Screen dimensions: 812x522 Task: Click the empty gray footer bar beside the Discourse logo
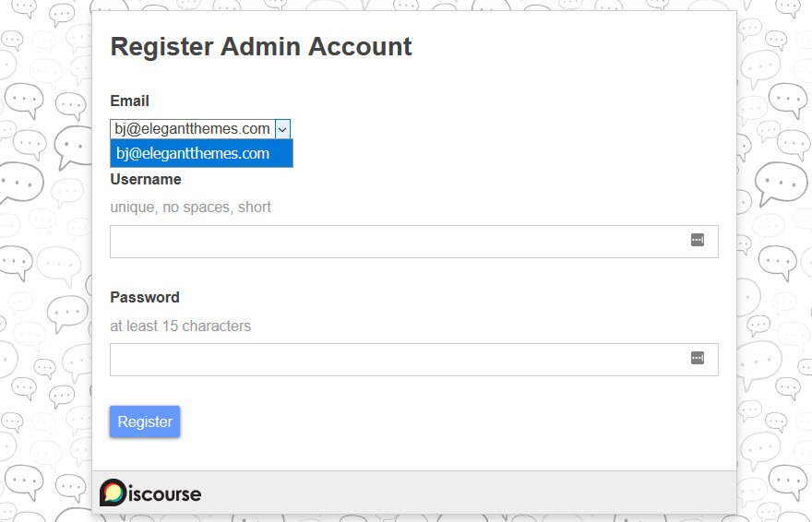tap(466, 492)
